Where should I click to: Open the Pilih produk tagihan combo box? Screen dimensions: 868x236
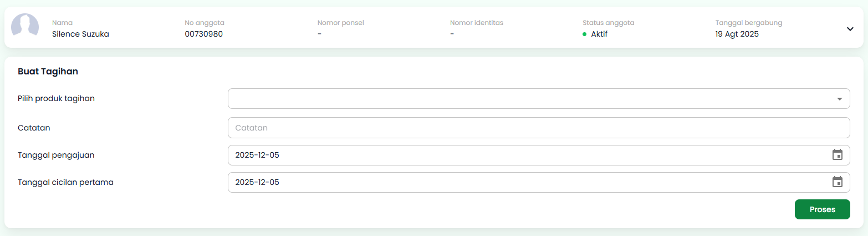[x=532, y=99]
